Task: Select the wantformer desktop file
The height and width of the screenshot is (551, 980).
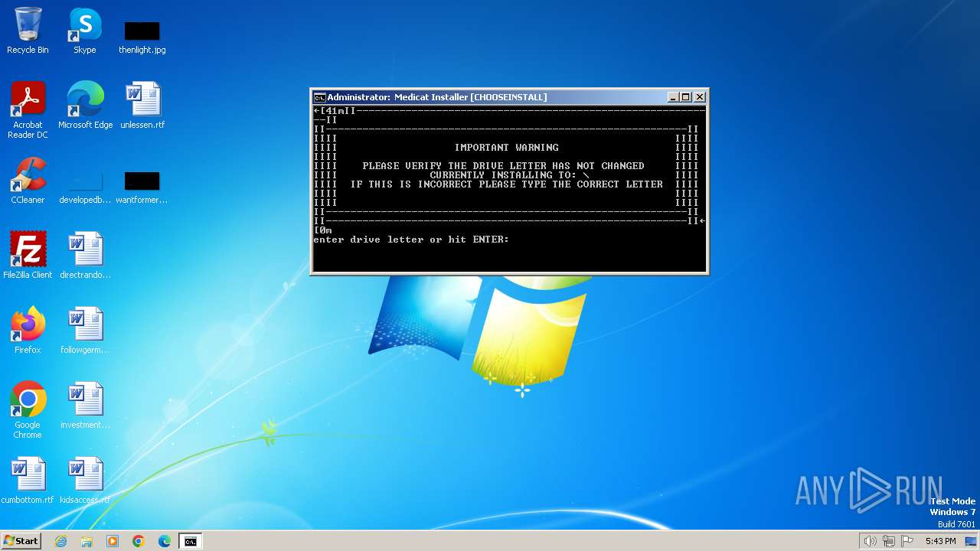Action: [142, 187]
